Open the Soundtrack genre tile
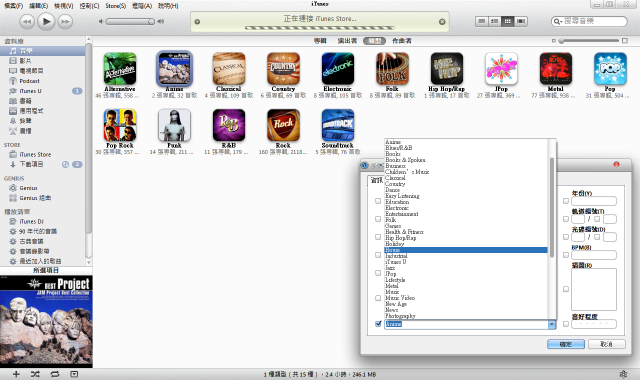 point(338,125)
